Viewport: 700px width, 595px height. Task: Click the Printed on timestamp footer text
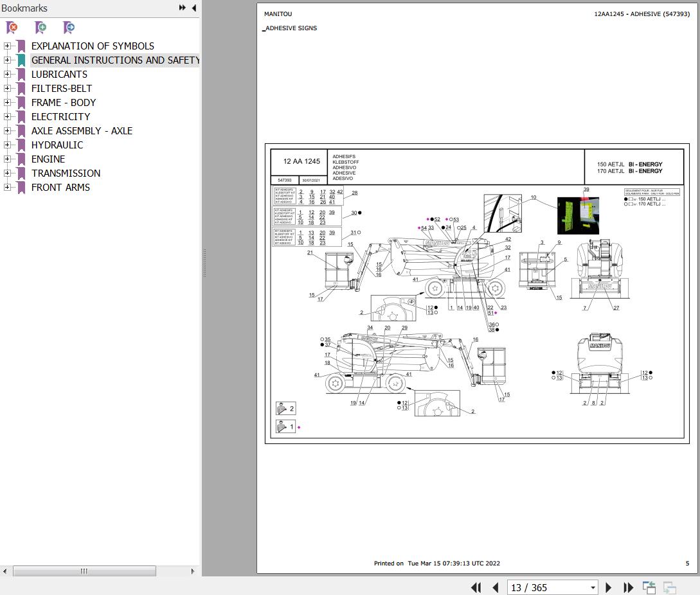(436, 564)
